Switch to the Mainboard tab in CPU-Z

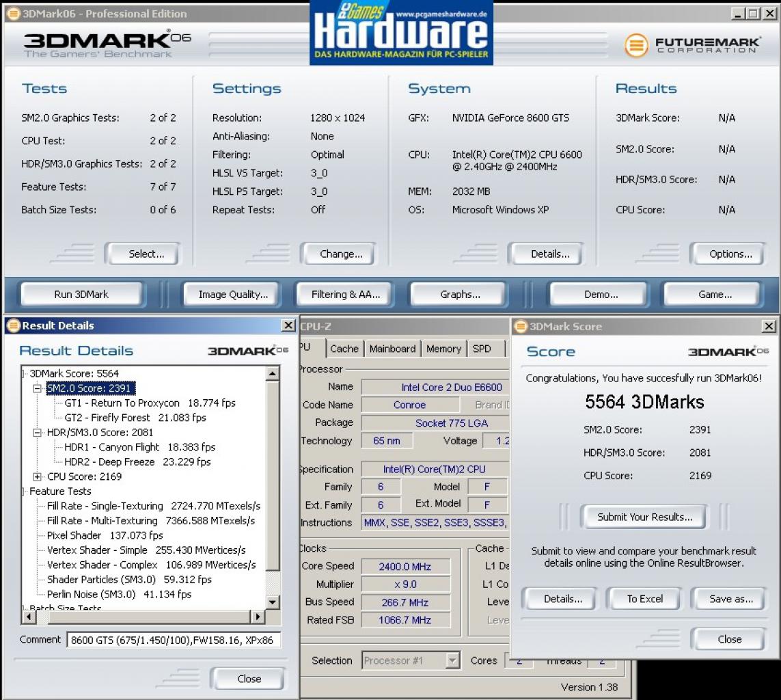[x=392, y=349]
